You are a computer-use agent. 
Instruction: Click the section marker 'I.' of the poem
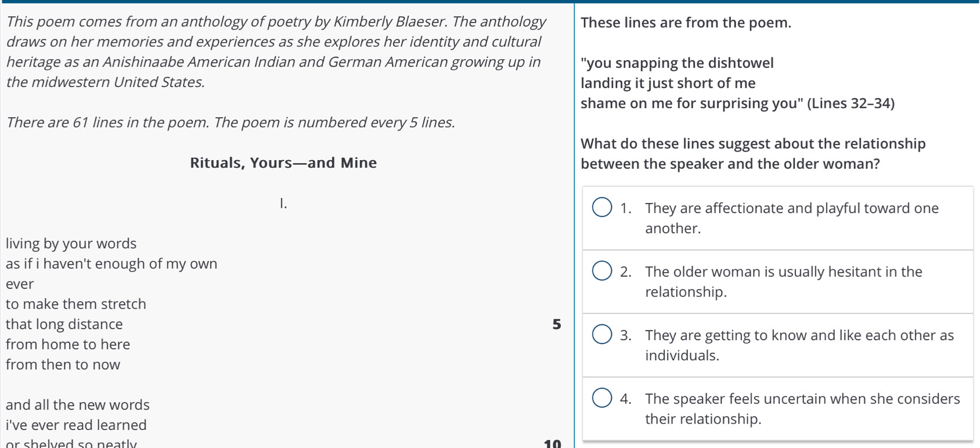(x=283, y=203)
